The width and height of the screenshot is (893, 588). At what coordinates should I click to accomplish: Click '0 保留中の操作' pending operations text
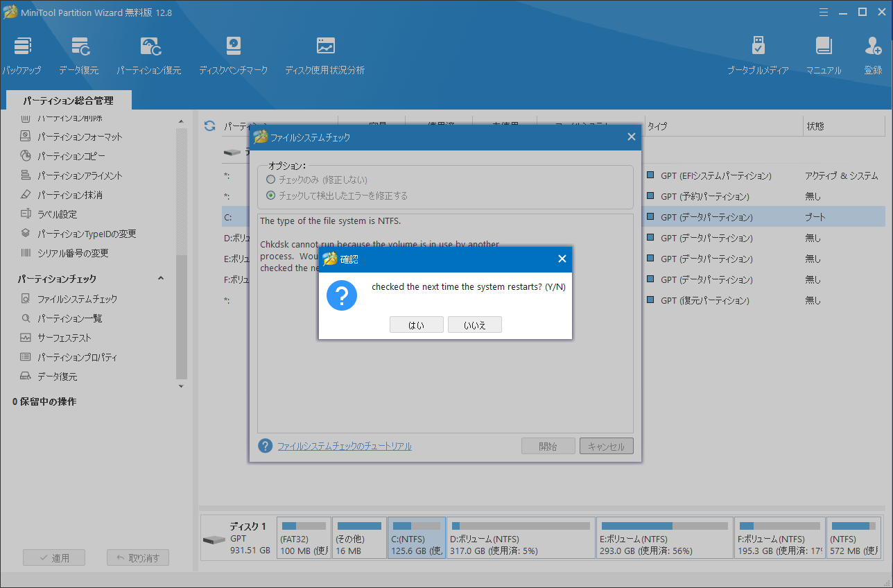pos(44,401)
